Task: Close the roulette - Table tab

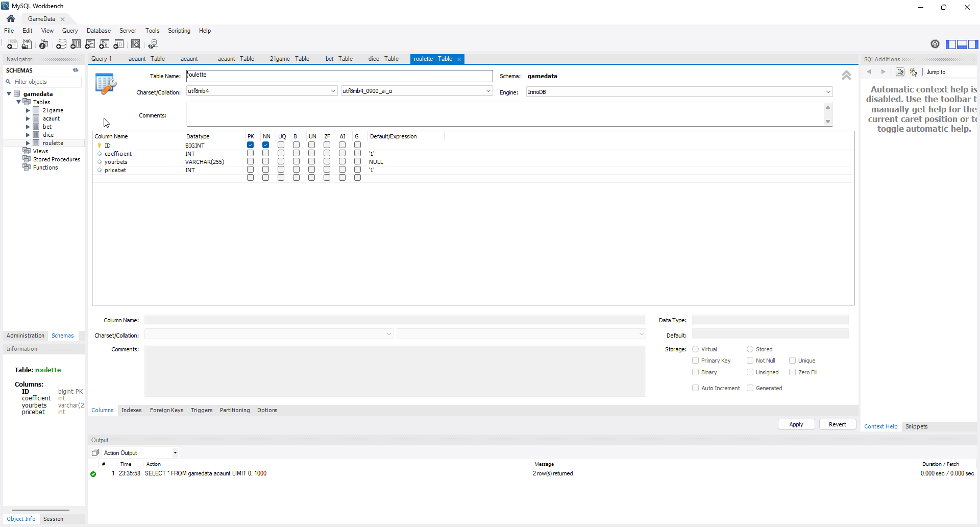Action: click(459, 59)
